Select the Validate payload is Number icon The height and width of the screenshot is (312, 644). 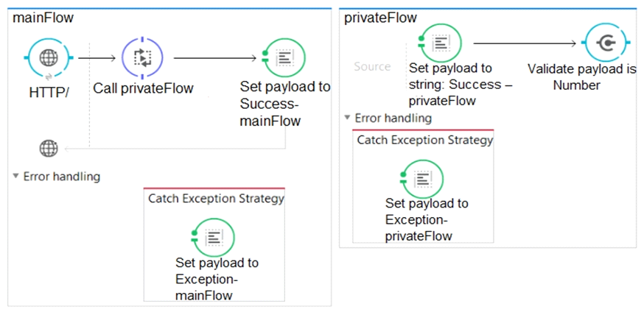(605, 43)
